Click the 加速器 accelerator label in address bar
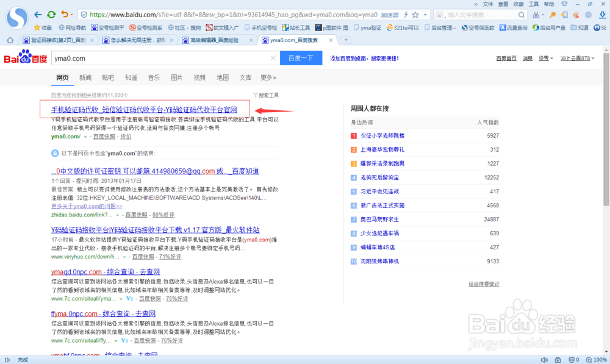 389,15
